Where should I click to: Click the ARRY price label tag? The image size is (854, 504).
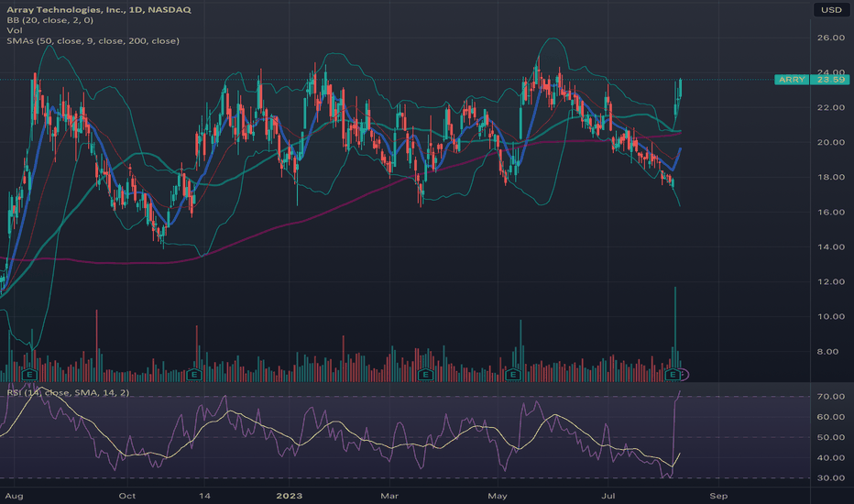coord(792,80)
